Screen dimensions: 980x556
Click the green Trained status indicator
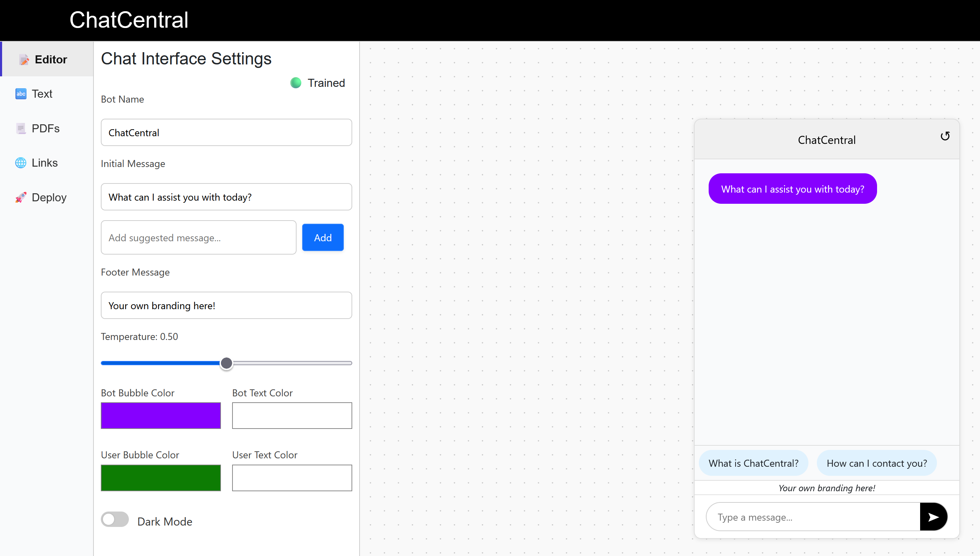296,83
